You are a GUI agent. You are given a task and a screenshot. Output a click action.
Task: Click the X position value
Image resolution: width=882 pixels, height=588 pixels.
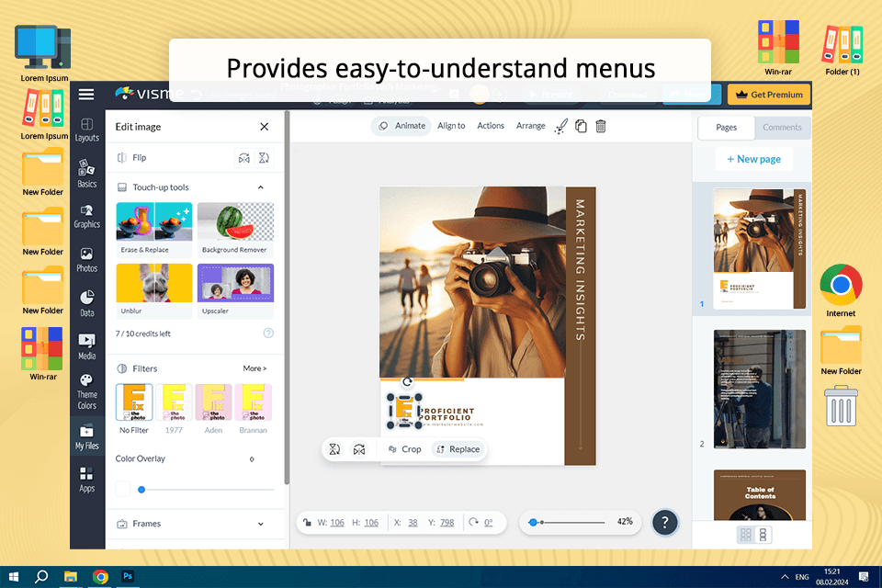tap(413, 523)
